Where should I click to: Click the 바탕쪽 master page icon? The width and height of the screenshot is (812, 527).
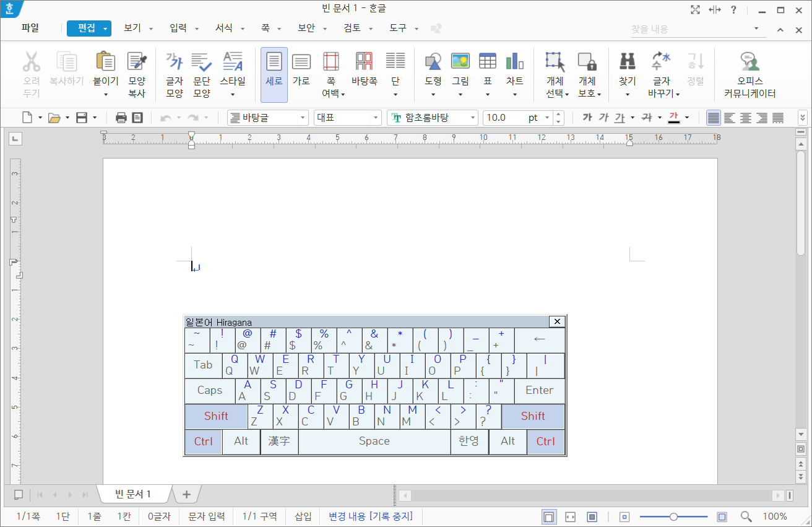tap(364, 61)
